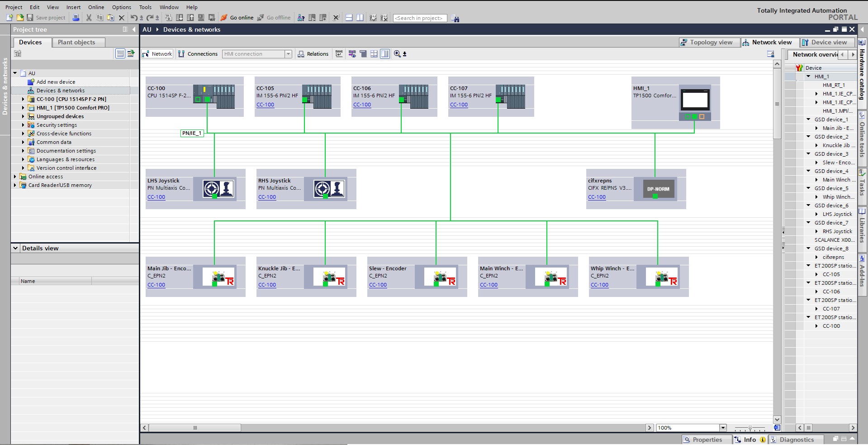The image size is (868, 445).
Task: Click the Relations icon button
Action: point(313,54)
